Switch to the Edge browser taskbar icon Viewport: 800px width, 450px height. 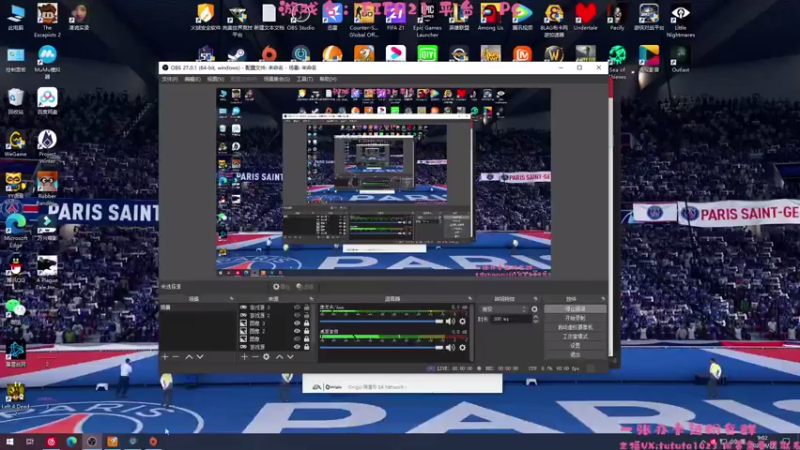click(x=71, y=441)
